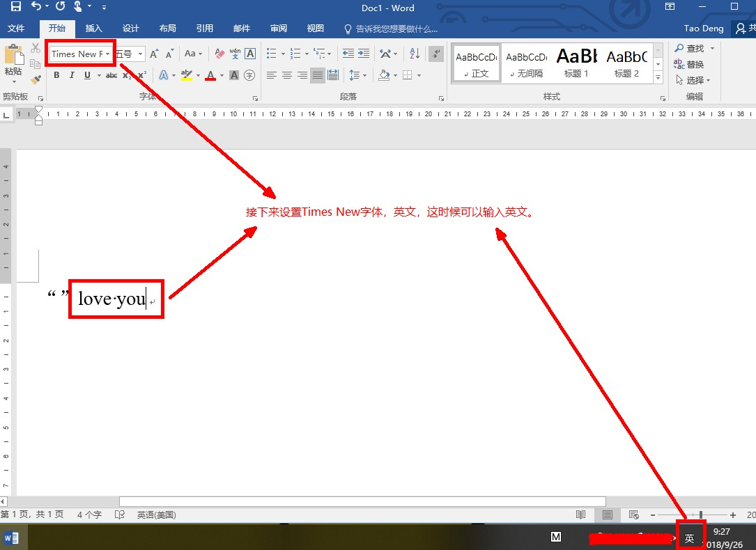Open the 文件 (File) tab
This screenshot has width=756, height=550.
(x=16, y=29)
